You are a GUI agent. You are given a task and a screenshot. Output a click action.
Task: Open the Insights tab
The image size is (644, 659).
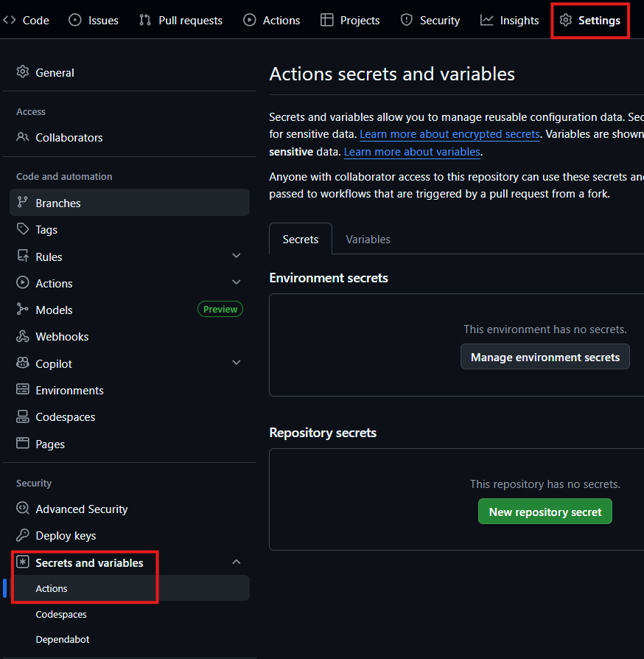510,20
